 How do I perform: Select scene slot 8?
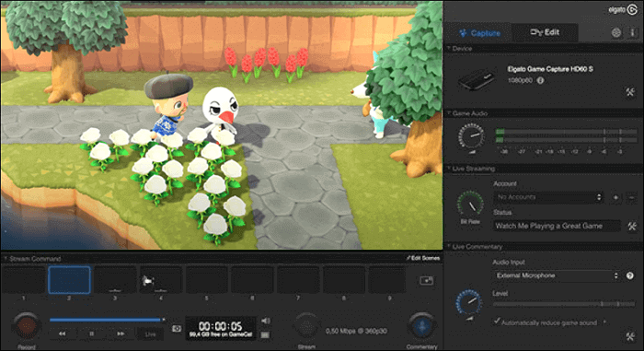(x=344, y=280)
